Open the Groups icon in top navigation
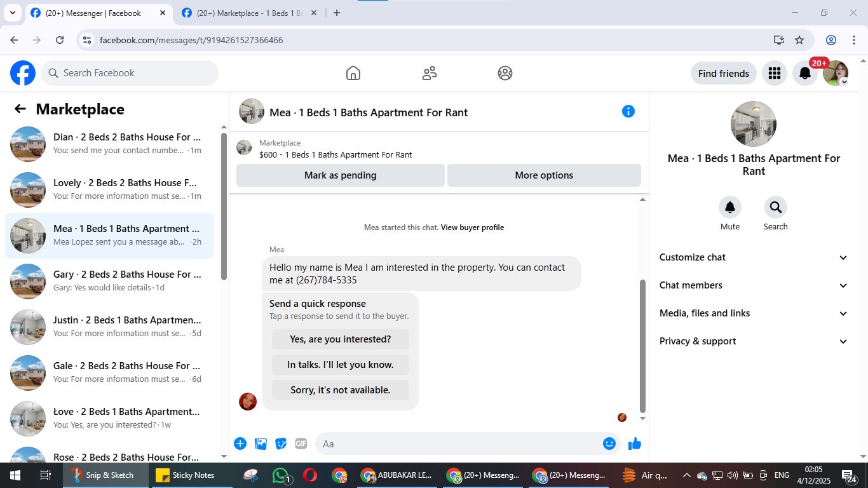This screenshot has height=488, width=868. click(505, 73)
